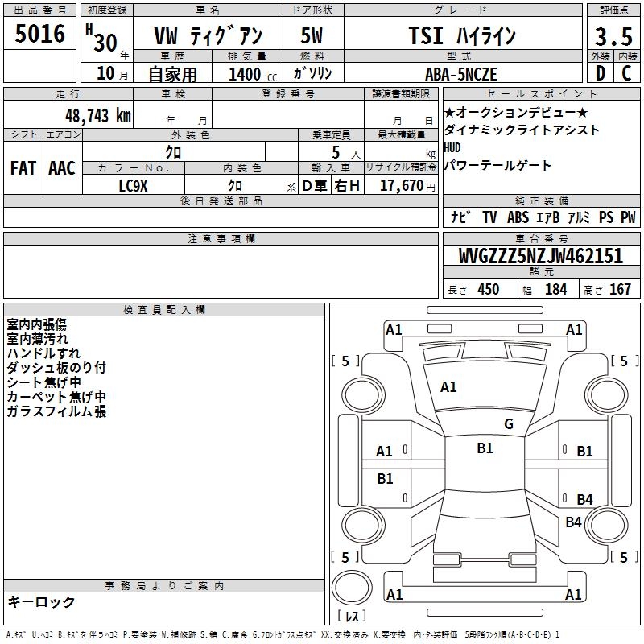Click vehicle history value 自家用
644x644 pixels.
[x=172, y=74]
